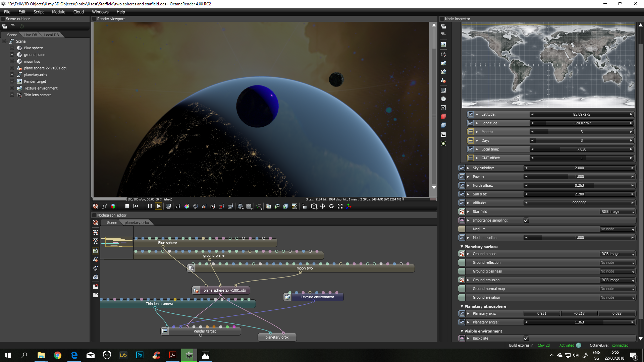This screenshot has width=644, height=362.
Task: Toggle the Importance sampling checkbox
Action: 526,220
